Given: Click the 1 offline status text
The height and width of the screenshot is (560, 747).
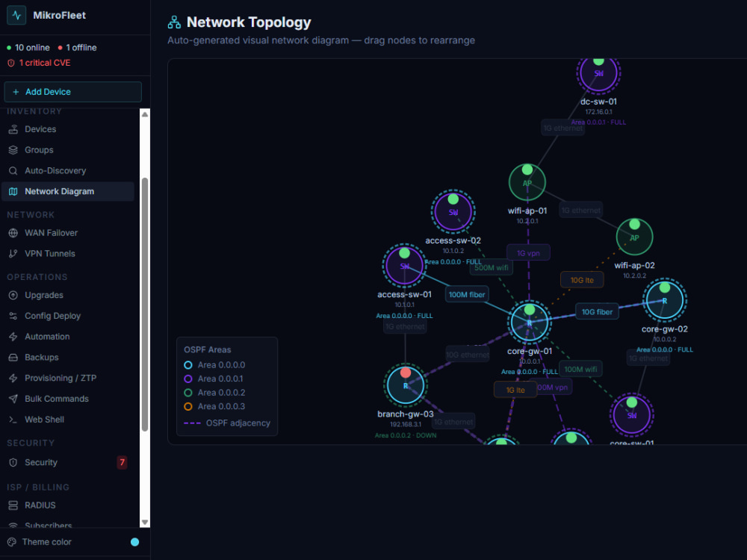Looking at the screenshot, I should (81, 48).
